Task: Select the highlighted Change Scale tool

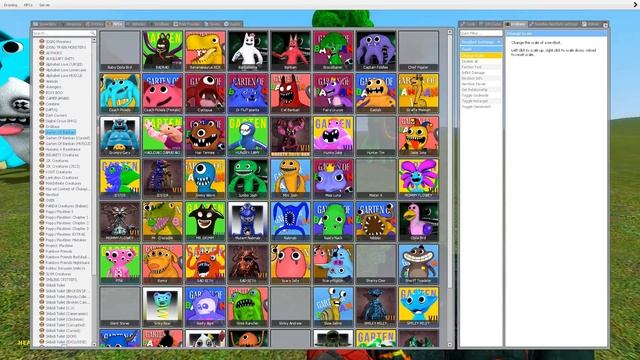Action: click(x=481, y=55)
